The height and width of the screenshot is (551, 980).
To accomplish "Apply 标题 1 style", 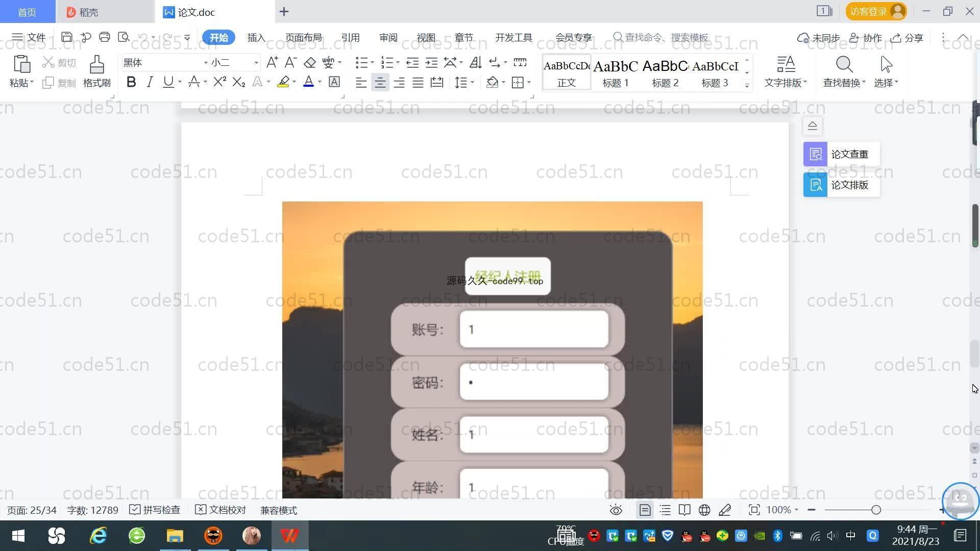I will [x=616, y=72].
